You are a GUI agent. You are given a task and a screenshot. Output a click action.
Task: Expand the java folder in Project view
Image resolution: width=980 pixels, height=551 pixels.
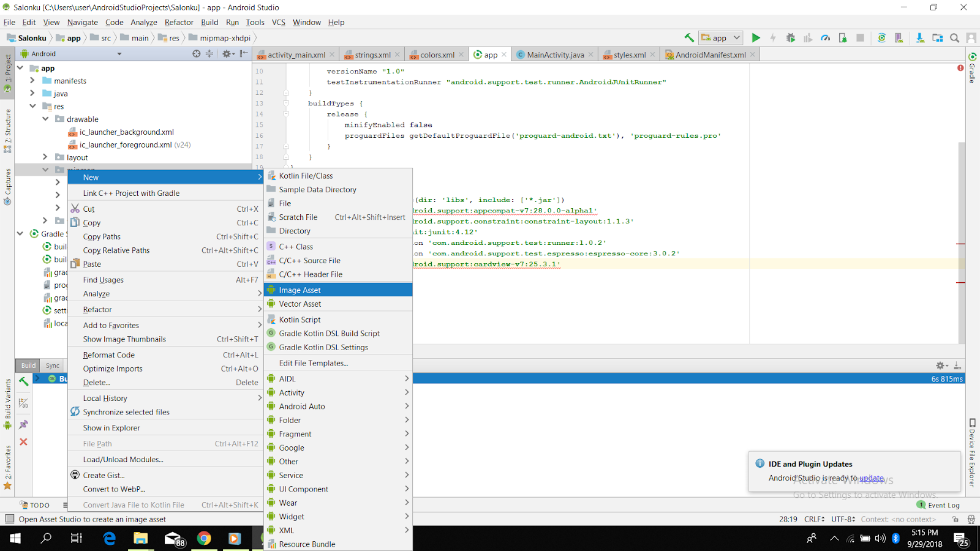click(x=32, y=93)
